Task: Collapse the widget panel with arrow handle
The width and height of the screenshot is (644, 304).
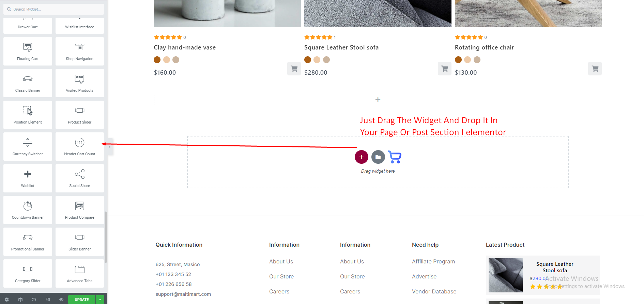Action: coord(110,147)
